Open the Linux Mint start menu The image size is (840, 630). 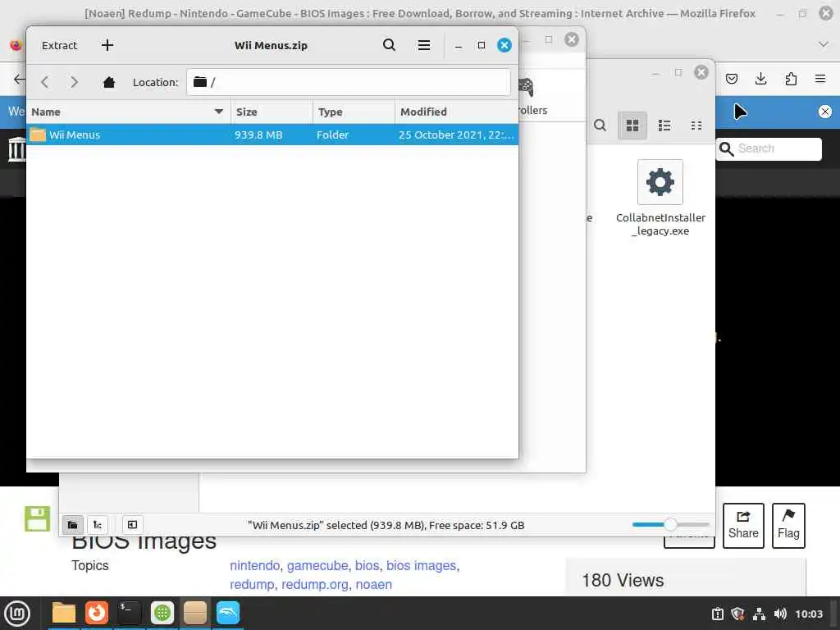17,614
